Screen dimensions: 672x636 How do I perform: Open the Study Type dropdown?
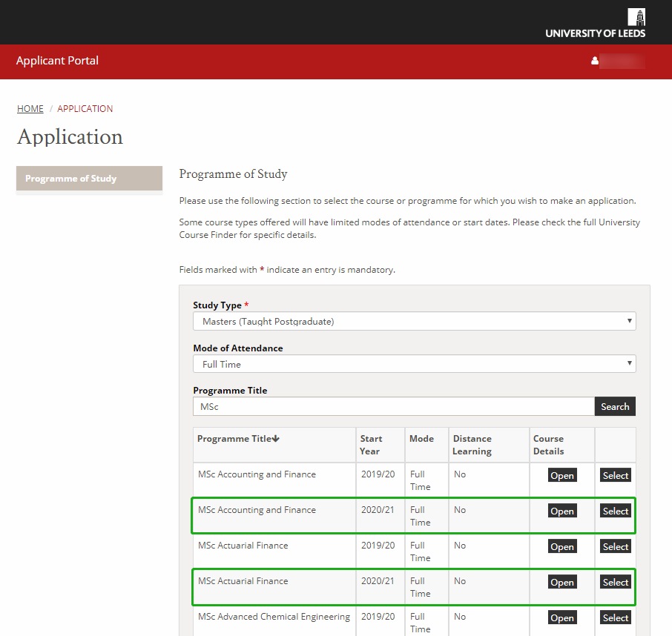(x=414, y=322)
